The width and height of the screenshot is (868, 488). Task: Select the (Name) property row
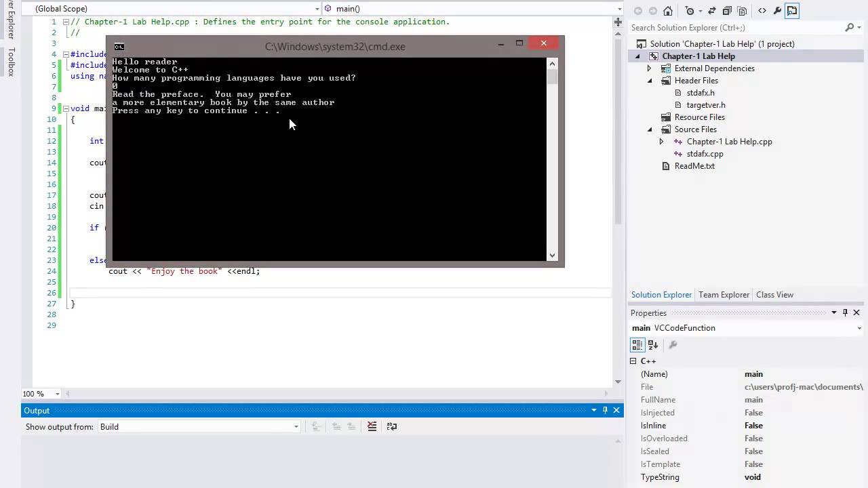[x=747, y=374]
